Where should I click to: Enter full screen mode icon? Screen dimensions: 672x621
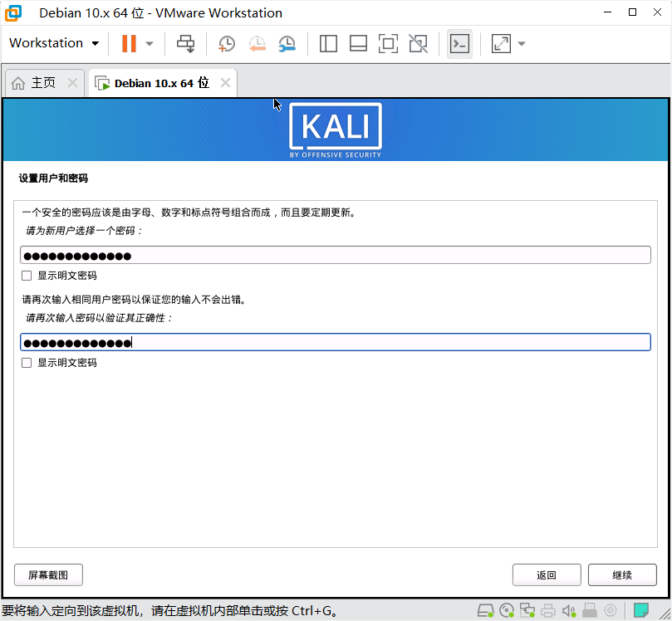click(388, 44)
